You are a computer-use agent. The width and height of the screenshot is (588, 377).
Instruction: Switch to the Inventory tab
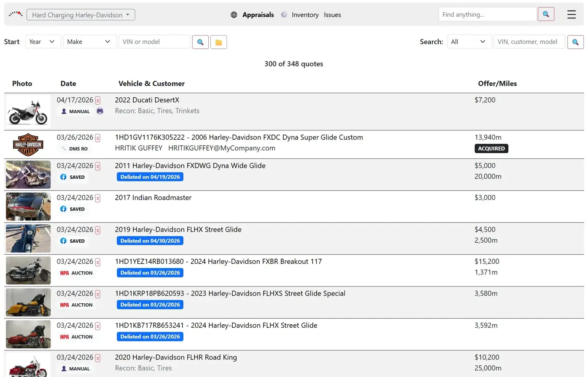[x=305, y=15]
